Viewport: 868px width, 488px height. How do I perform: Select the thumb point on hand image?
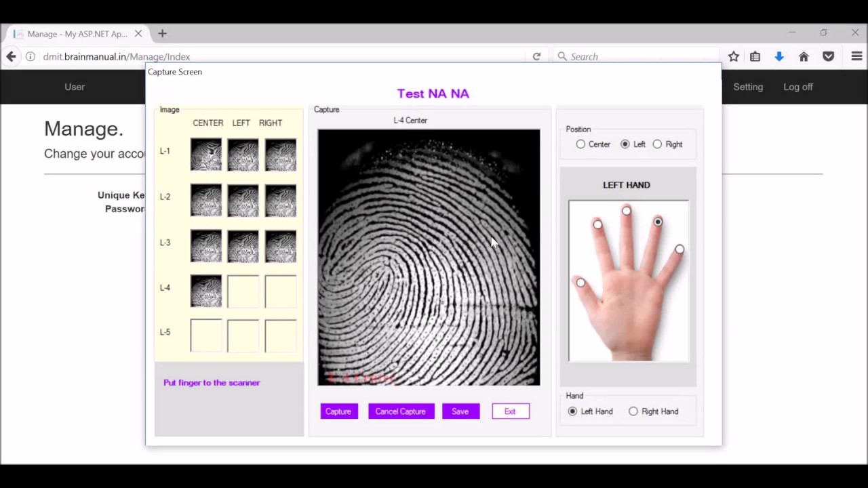(x=580, y=283)
